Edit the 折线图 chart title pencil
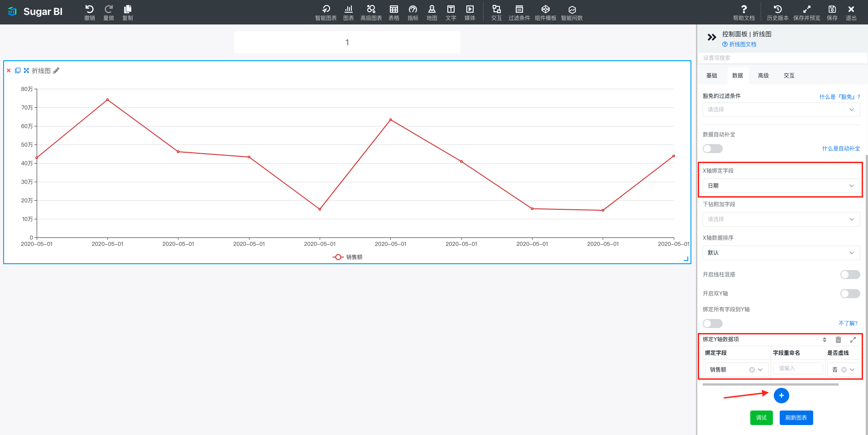 tap(56, 71)
